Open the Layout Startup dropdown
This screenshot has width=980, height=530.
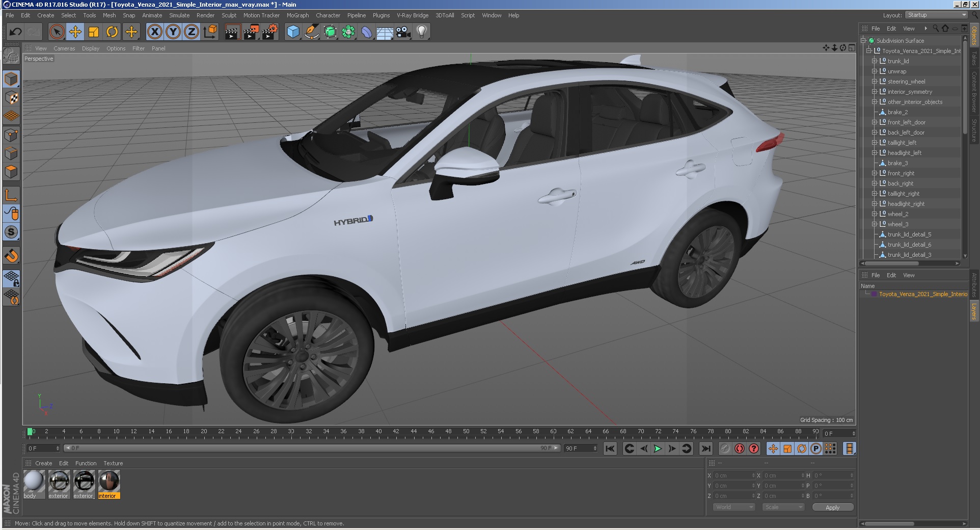[x=936, y=15]
